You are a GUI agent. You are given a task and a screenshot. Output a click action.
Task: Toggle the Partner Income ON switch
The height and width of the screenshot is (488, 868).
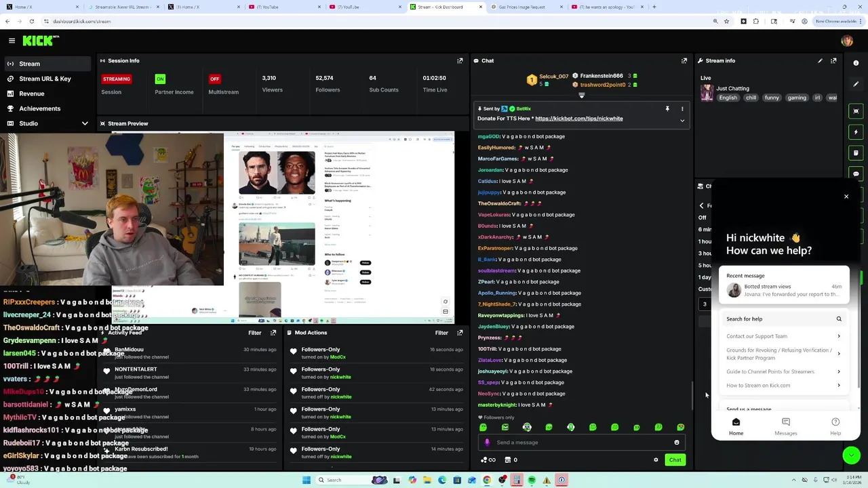click(160, 79)
